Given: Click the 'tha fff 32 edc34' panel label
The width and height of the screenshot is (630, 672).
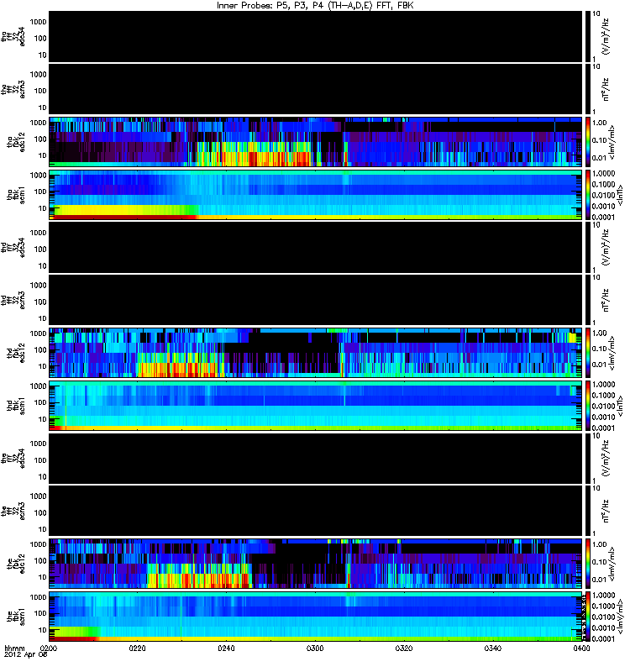Looking at the screenshot, I should pos(13,37).
